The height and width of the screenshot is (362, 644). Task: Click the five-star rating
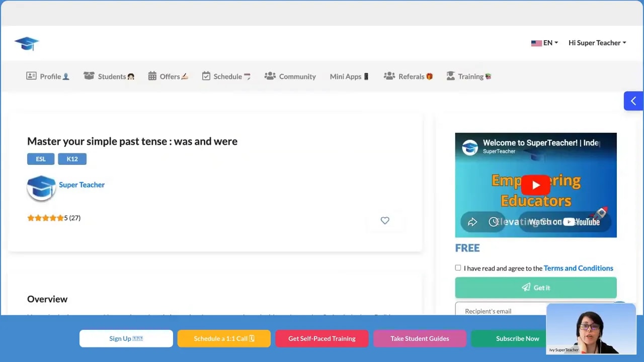pyautogui.click(x=45, y=218)
